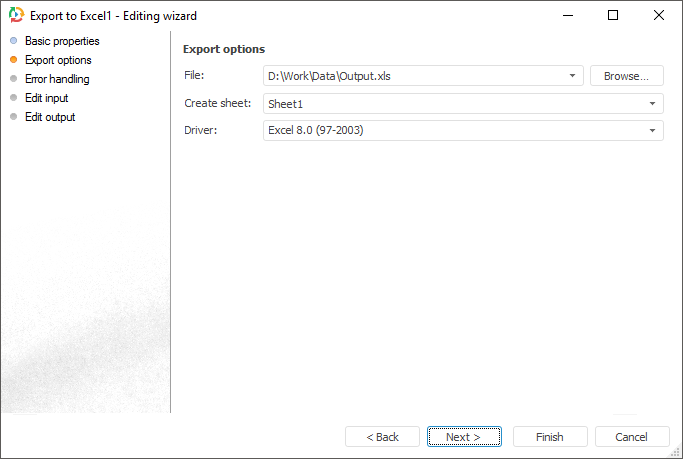This screenshot has width=683, height=459.
Task: Click Finish to complete the wizard
Action: [x=550, y=437]
